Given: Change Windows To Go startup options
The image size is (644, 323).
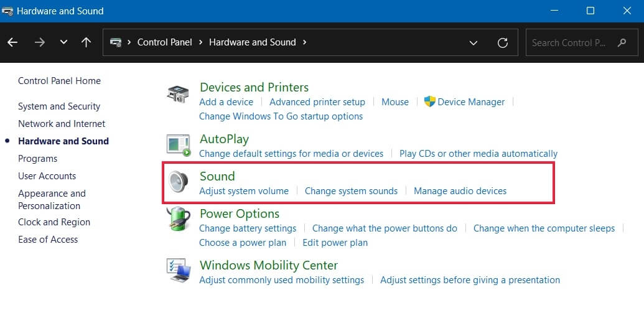Looking at the screenshot, I should 281,116.
